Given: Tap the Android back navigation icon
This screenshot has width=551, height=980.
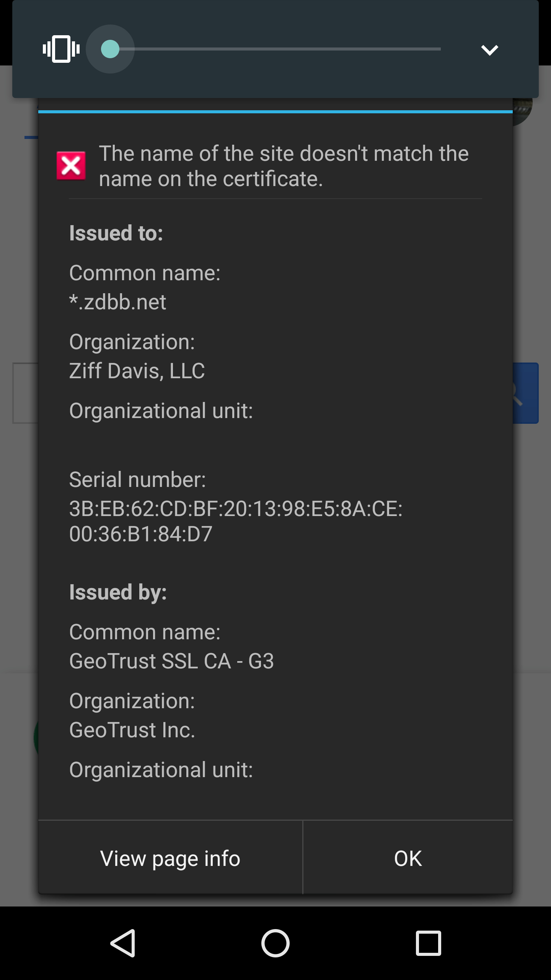Looking at the screenshot, I should [x=123, y=943].
